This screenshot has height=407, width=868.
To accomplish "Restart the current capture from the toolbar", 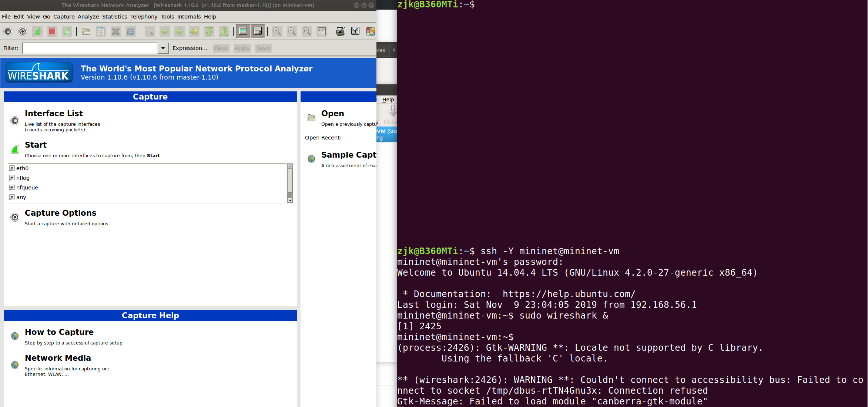I will click(67, 31).
